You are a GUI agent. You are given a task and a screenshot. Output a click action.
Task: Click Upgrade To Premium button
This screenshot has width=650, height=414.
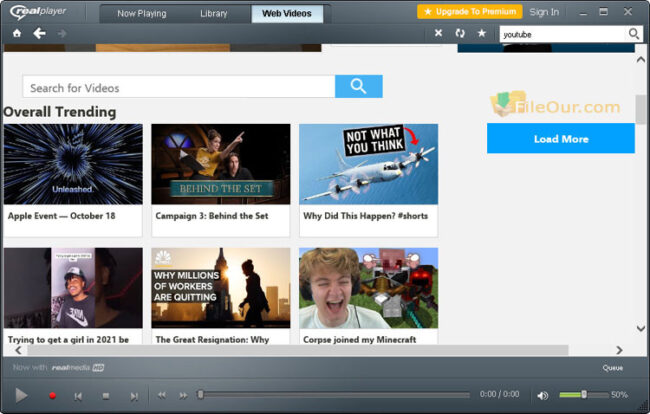(470, 12)
